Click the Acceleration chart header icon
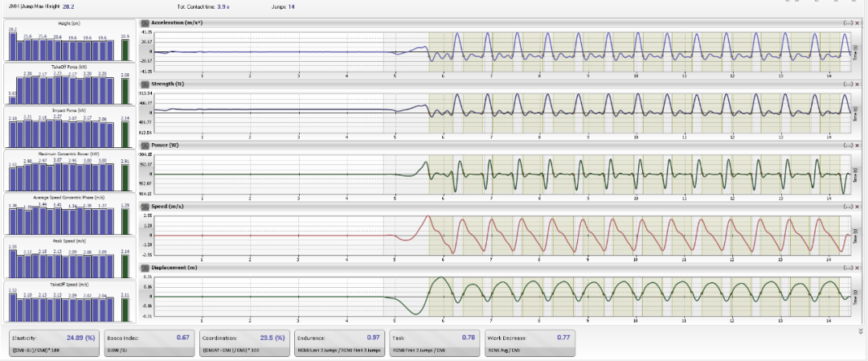868x361 pixels. 145,23
